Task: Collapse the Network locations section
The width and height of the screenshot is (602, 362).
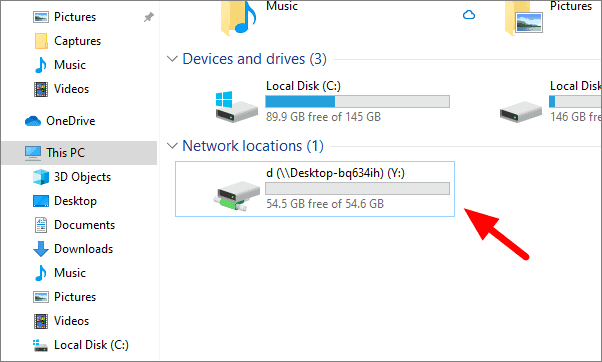Action: click(x=172, y=146)
